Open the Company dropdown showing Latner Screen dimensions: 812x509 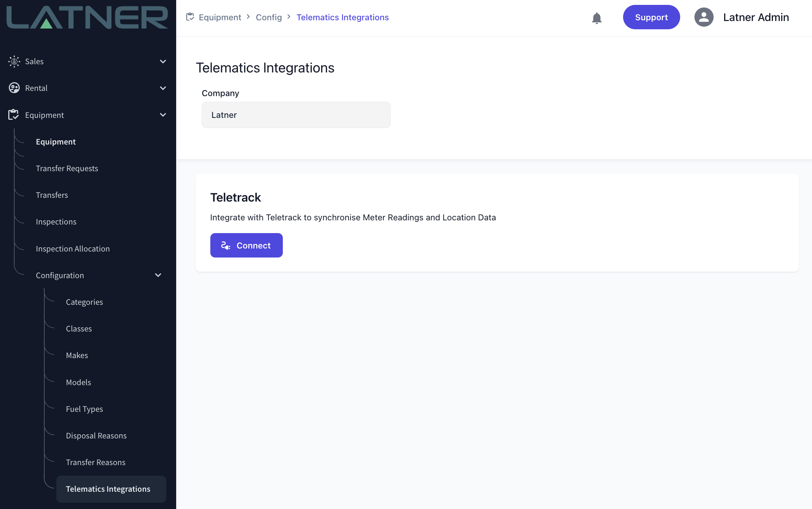coord(296,115)
